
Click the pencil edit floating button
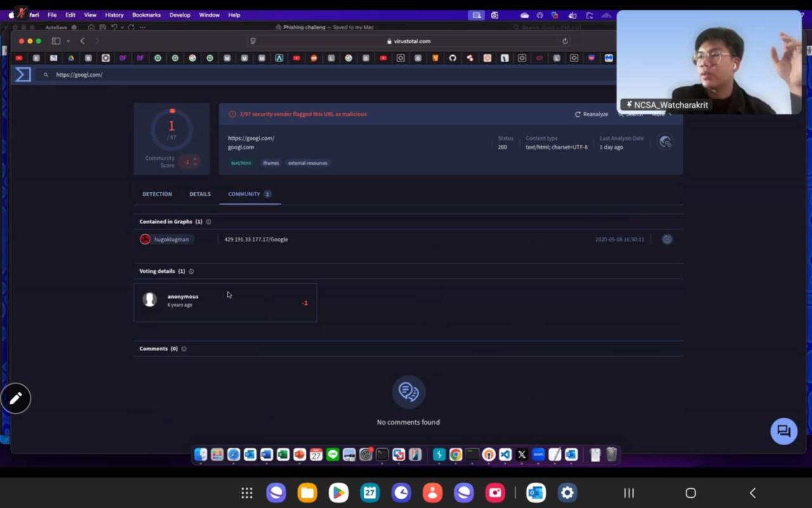pyautogui.click(x=16, y=398)
